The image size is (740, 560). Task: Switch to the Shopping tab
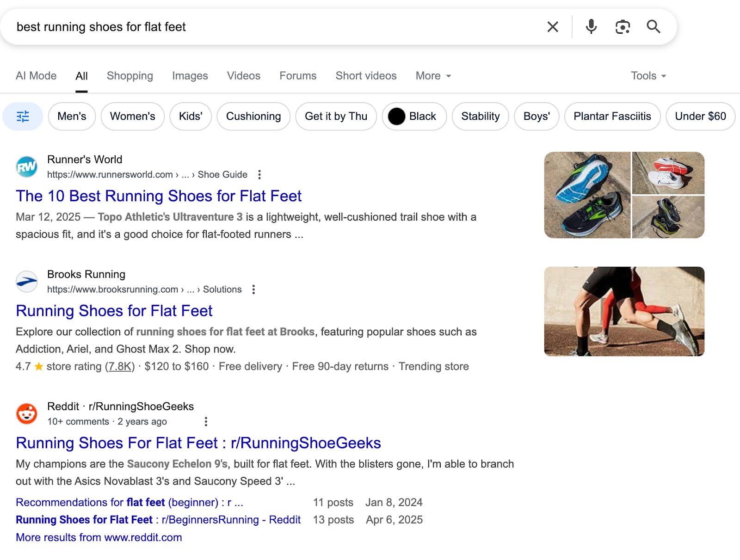[130, 76]
